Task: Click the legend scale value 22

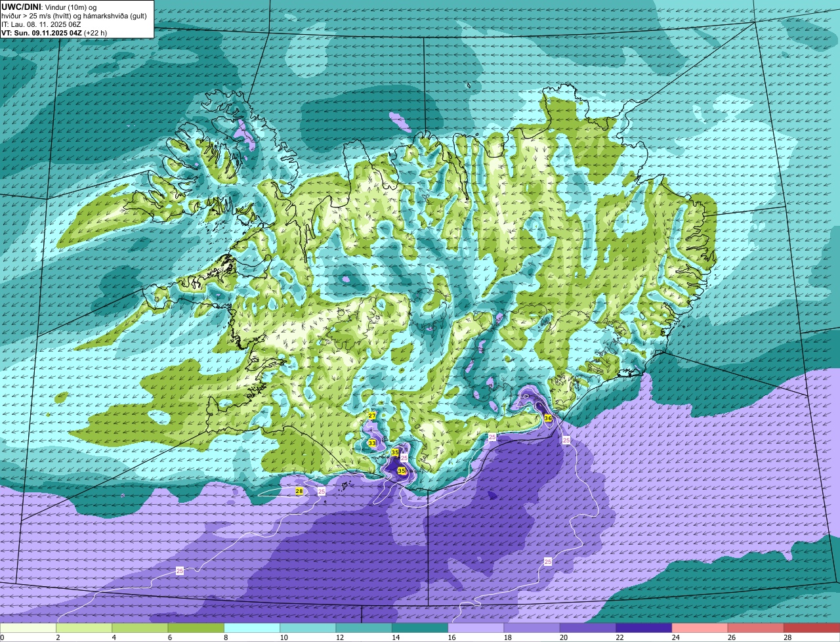Action: pos(619,637)
